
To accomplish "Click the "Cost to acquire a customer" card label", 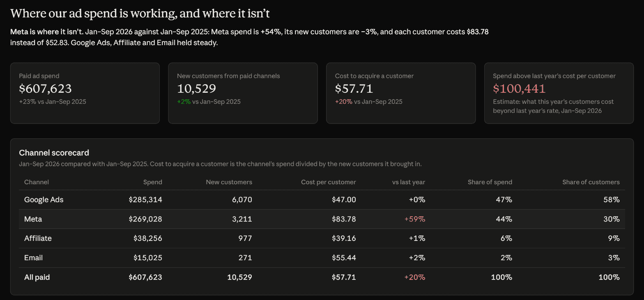I will click(x=374, y=76).
